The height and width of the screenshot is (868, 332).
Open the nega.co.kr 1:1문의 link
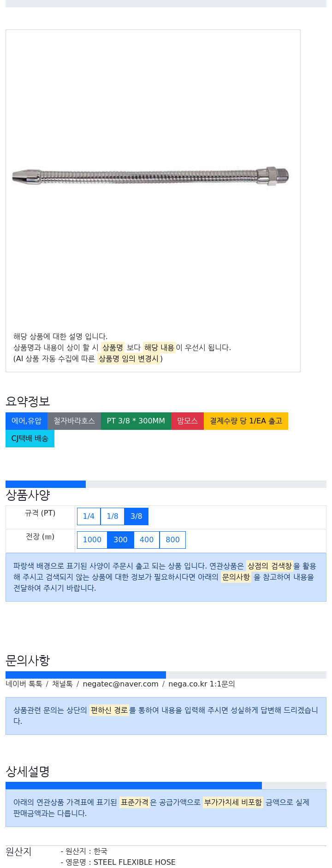[x=202, y=684]
